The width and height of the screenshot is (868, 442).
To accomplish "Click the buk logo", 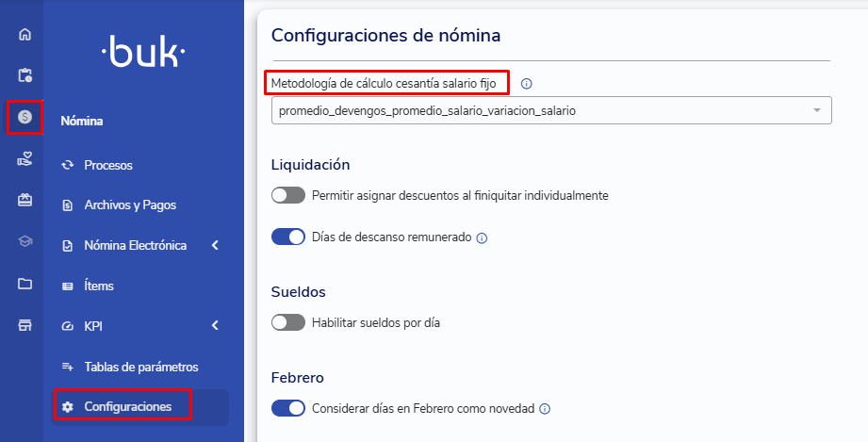I will tap(143, 55).
